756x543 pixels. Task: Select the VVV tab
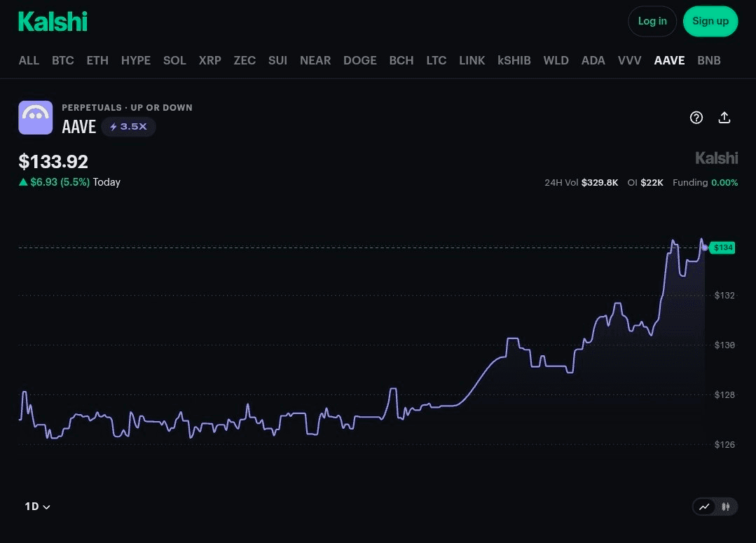pyautogui.click(x=630, y=60)
